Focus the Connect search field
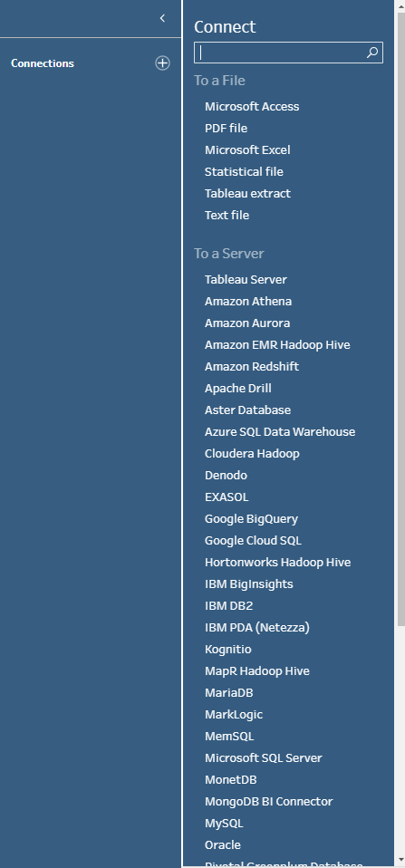This screenshot has height=868, width=405. pyautogui.click(x=288, y=53)
